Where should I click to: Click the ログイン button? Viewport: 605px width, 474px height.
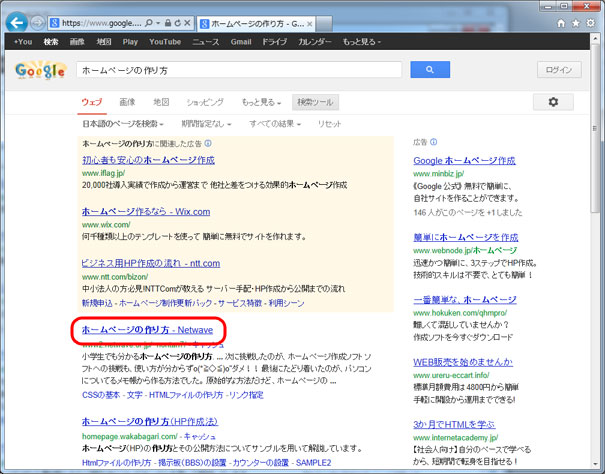(x=559, y=70)
